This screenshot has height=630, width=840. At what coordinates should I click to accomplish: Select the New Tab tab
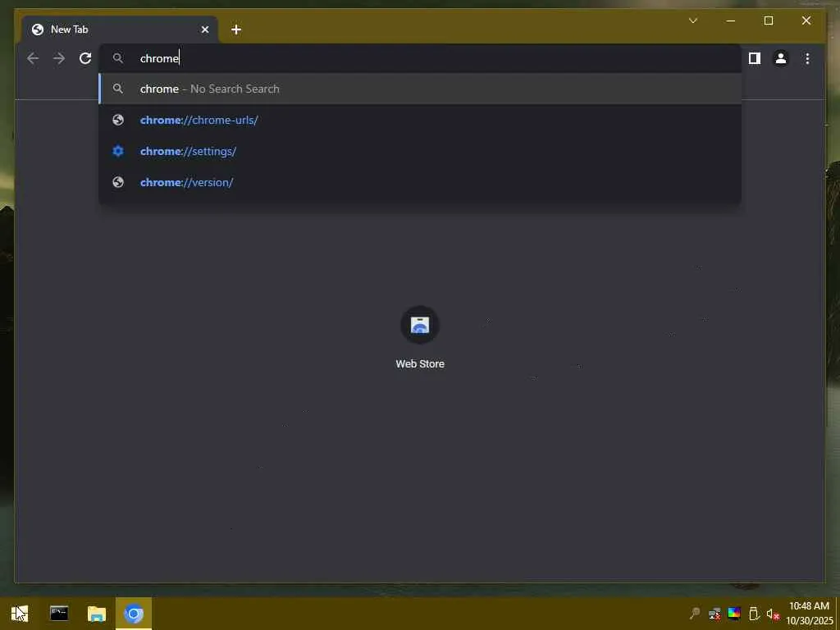pyautogui.click(x=120, y=30)
